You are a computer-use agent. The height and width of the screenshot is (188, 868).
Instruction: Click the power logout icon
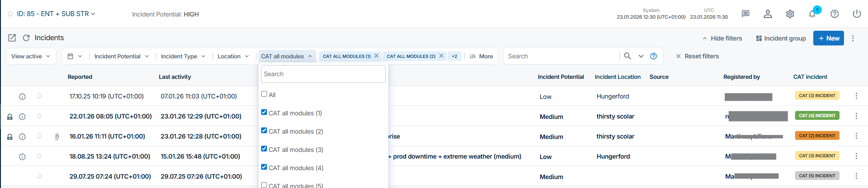(857, 14)
